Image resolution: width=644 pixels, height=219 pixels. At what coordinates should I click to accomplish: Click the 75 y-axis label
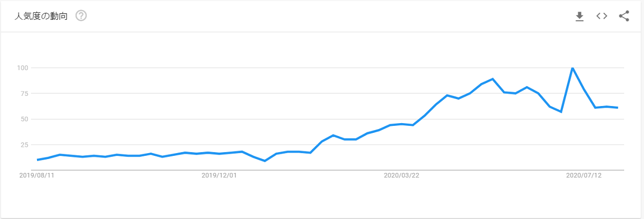pos(24,94)
